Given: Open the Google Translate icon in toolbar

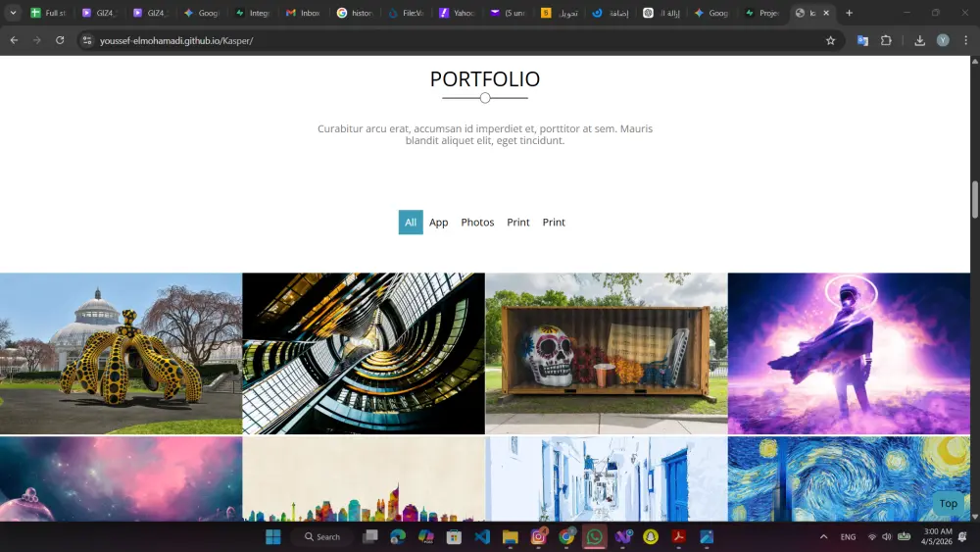Looking at the screenshot, I should tap(862, 40).
